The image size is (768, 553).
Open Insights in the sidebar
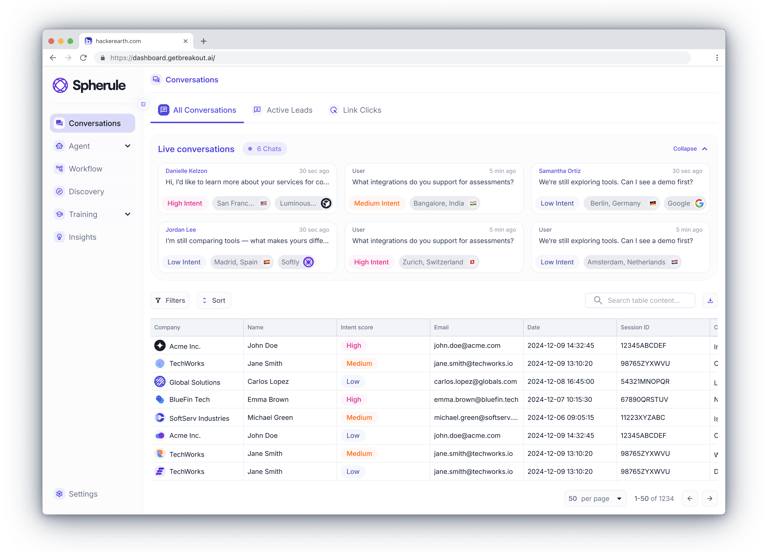[93, 237]
